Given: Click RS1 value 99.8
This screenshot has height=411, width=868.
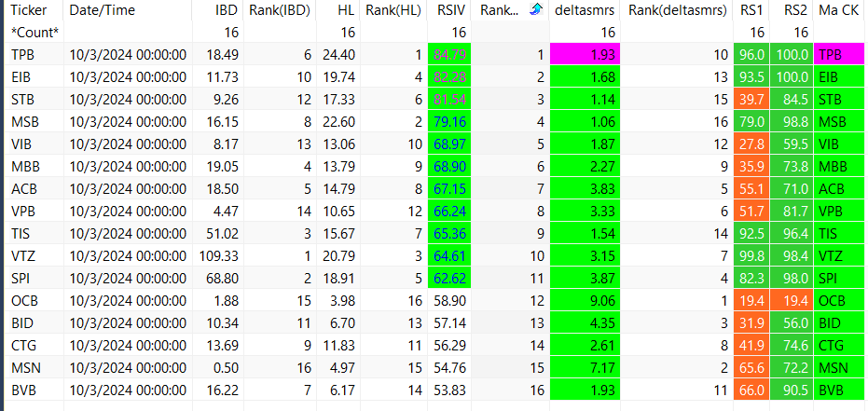Looking at the screenshot, I should tap(751, 256).
